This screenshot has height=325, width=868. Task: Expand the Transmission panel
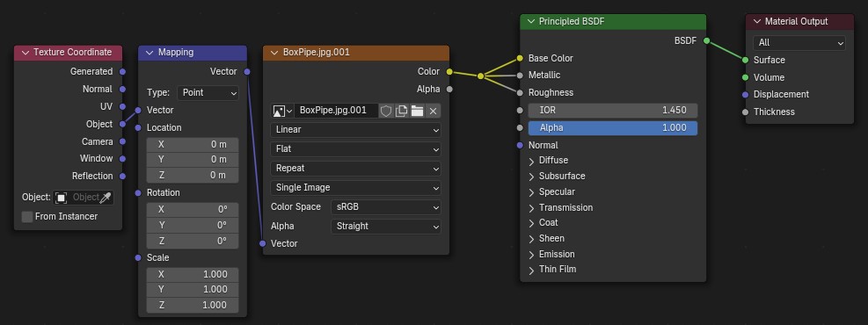531,208
